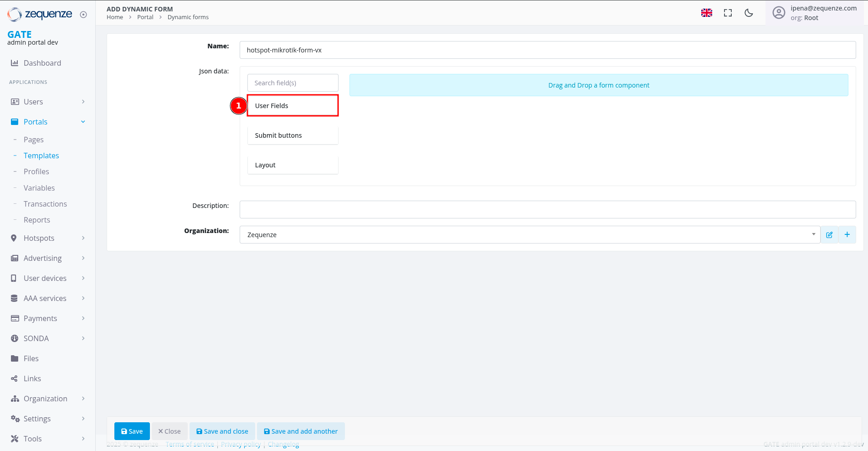Viewport: 868px width, 451px height.
Task: Open the Files section in sidebar
Action: coord(31,358)
